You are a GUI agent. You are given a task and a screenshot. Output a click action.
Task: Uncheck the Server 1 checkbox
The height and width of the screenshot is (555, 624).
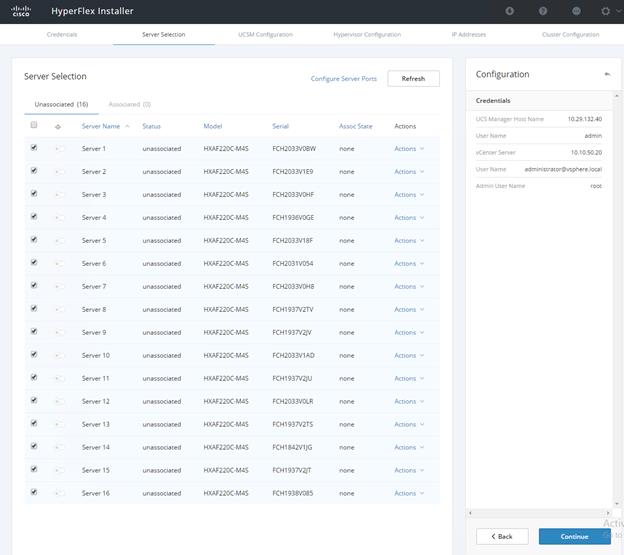coord(34,148)
